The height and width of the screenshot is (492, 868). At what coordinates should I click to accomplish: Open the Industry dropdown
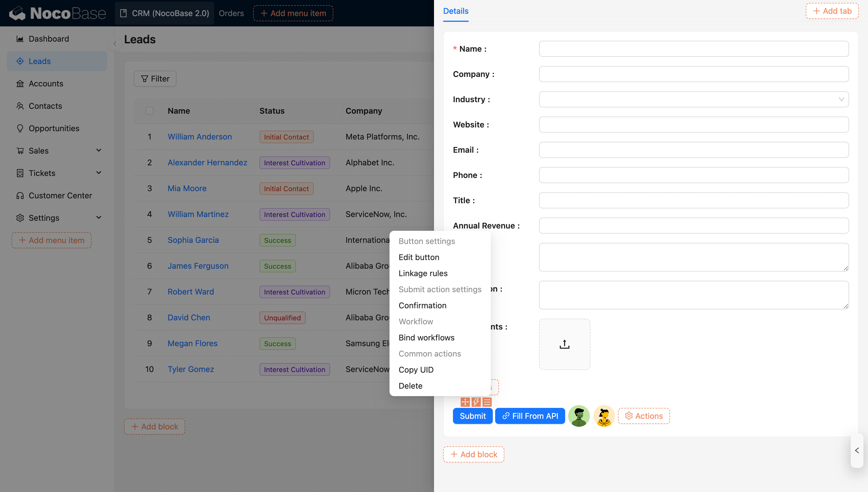693,99
